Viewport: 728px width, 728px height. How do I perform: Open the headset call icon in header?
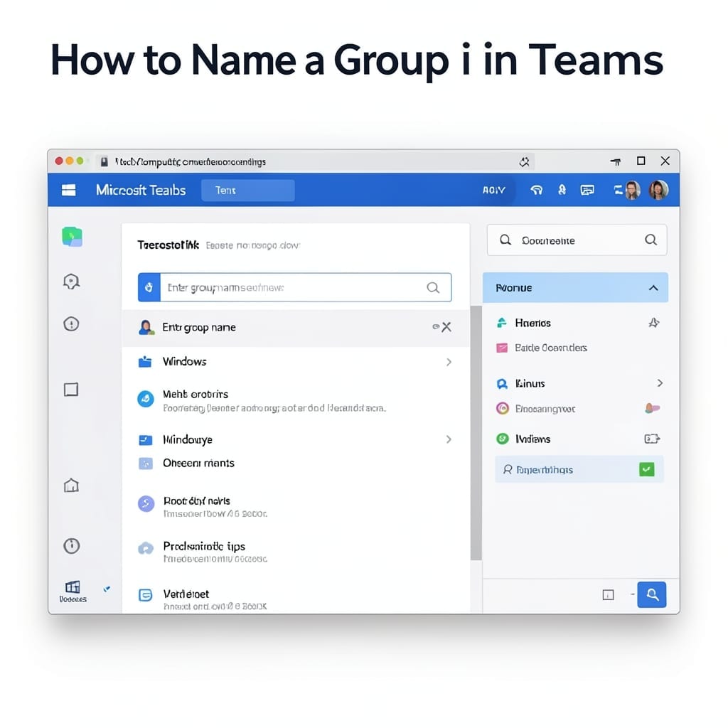pyautogui.click(x=536, y=190)
